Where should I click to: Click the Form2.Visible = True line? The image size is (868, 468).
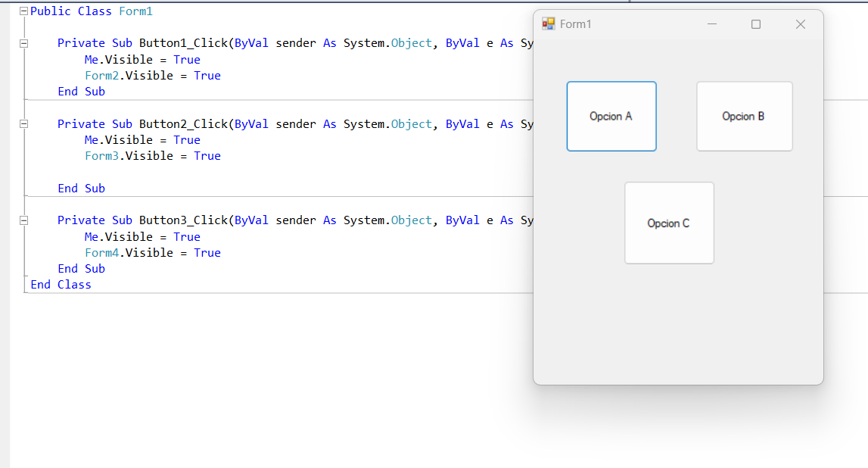(153, 75)
